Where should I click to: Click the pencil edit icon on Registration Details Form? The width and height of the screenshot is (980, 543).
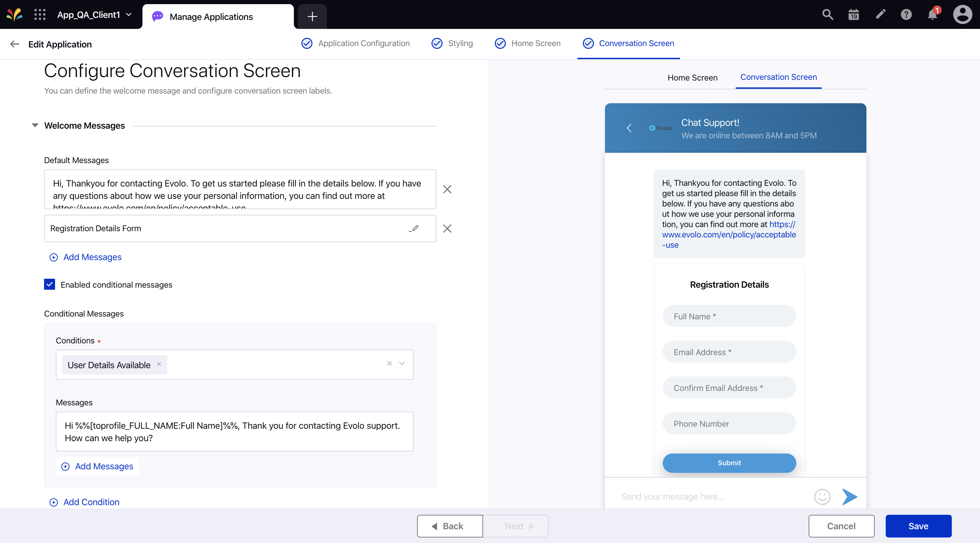tap(414, 228)
